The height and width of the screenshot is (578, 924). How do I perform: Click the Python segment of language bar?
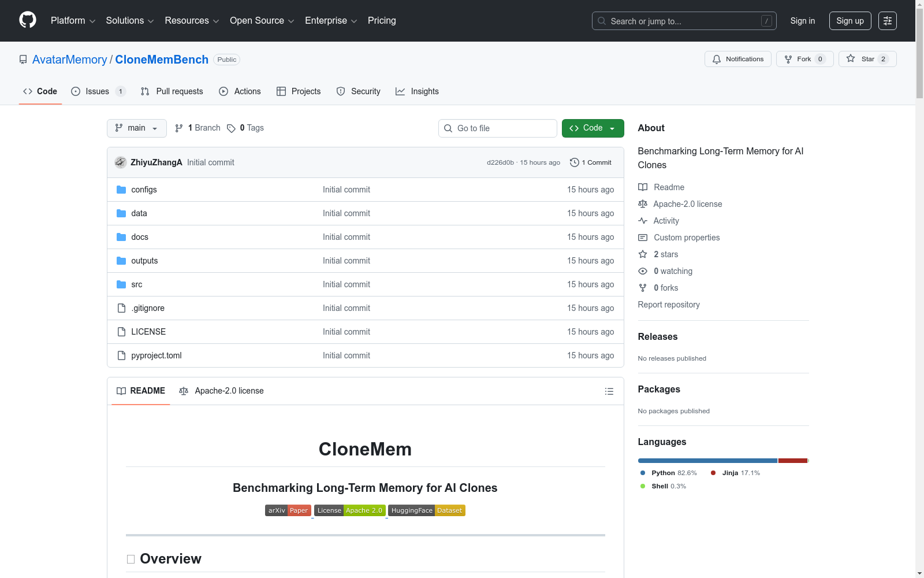pos(707,461)
